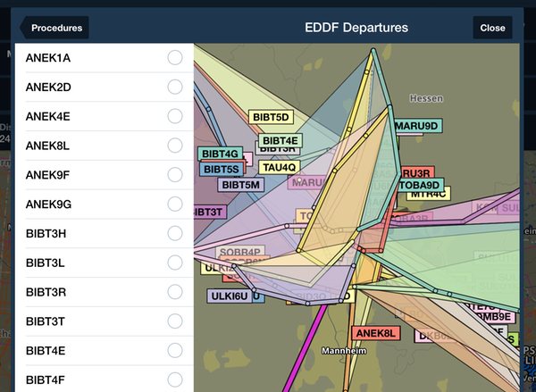Tap the BIBT5M purple map label

(241, 185)
